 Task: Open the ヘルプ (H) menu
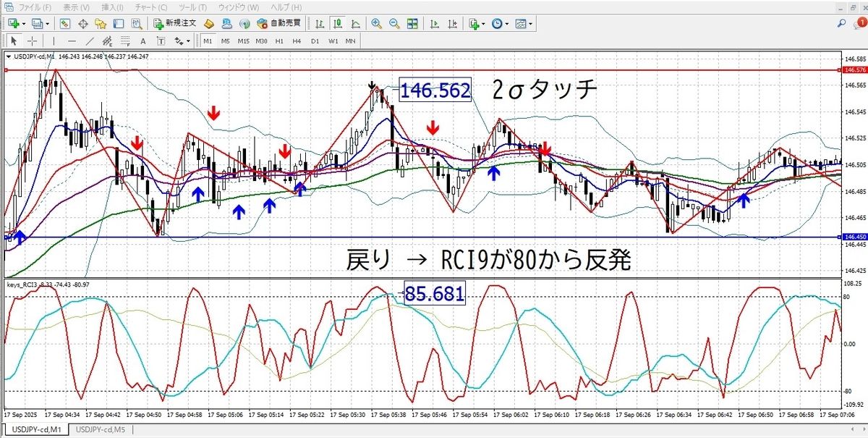pyautogui.click(x=286, y=7)
